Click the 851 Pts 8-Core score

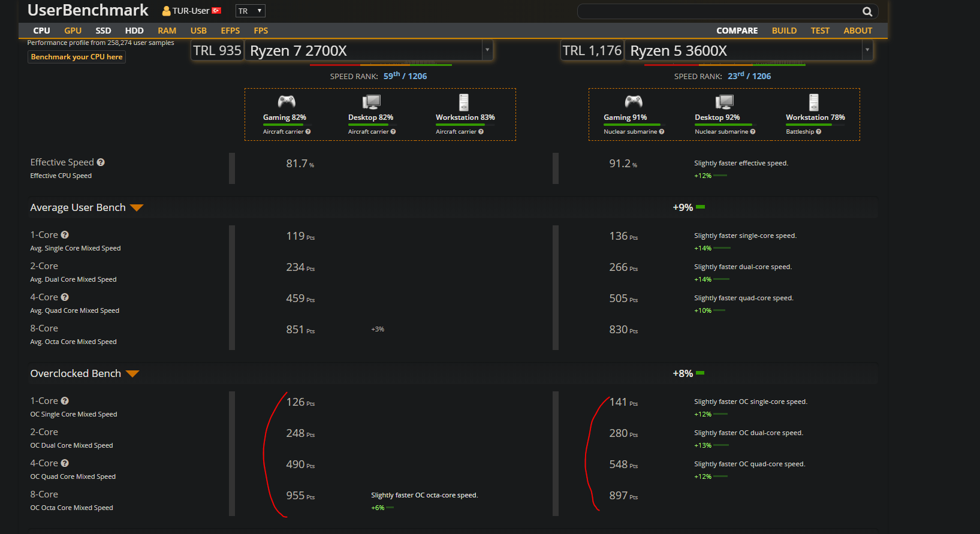click(x=300, y=330)
